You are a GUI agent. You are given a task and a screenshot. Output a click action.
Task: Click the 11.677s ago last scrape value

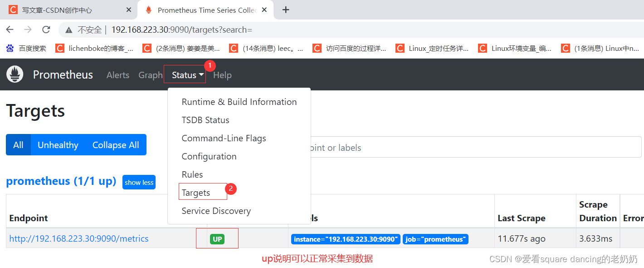(x=522, y=238)
